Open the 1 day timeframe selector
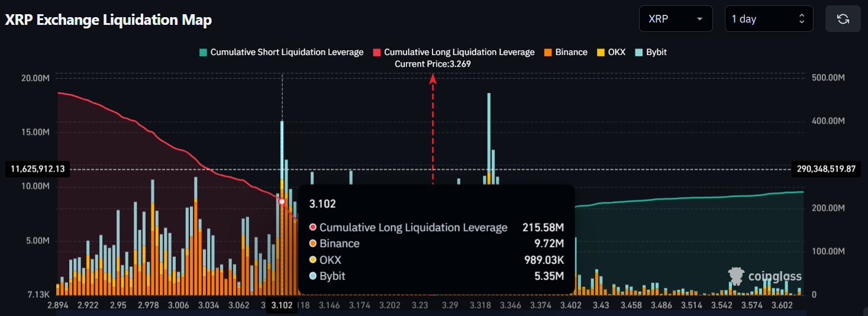This screenshot has height=316, width=868. pos(769,19)
